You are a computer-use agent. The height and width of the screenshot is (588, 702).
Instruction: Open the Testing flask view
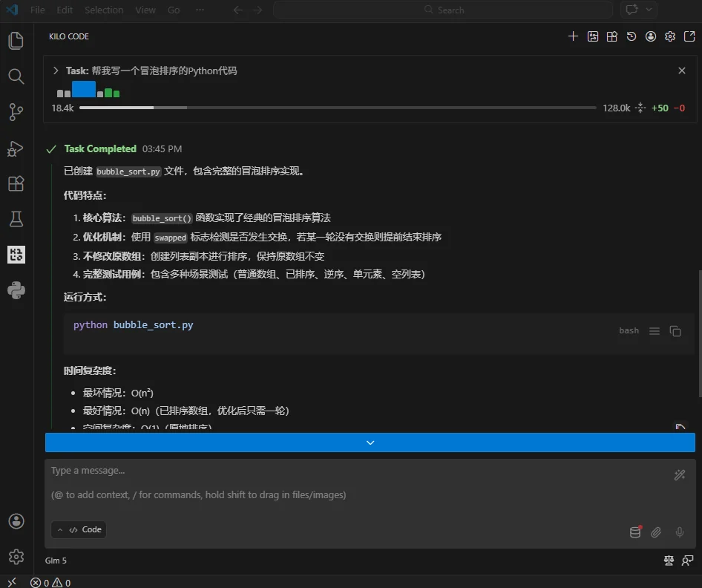coord(16,219)
